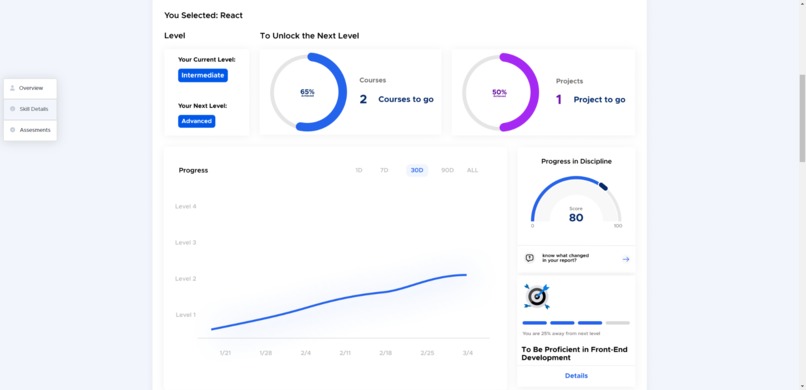The height and width of the screenshot is (390, 806).
Task: Click the target with arrows icon
Action: pyautogui.click(x=537, y=296)
